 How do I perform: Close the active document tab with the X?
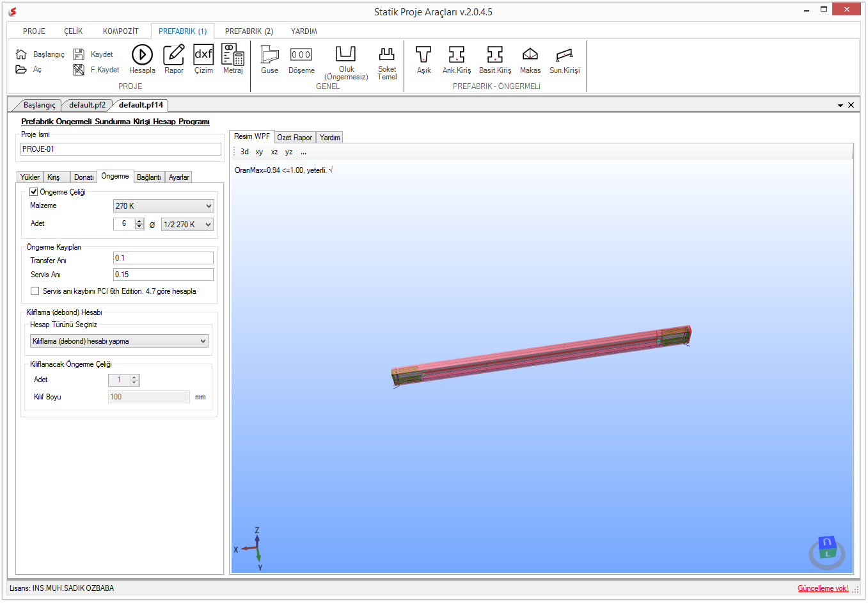[851, 105]
